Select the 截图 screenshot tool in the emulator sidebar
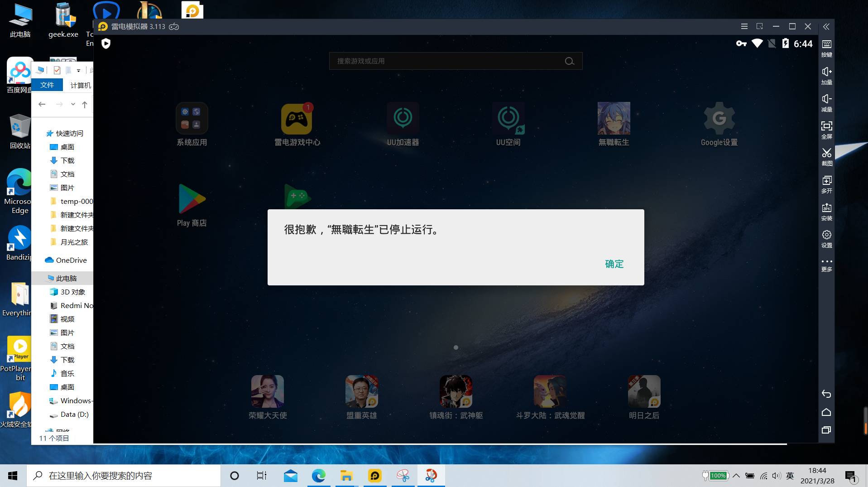This screenshot has width=868, height=487. pyautogui.click(x=827, y=157)
